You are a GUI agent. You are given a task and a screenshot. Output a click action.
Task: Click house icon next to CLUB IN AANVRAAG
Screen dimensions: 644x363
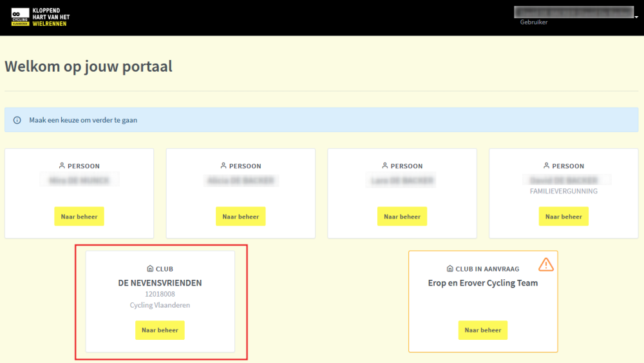click(450, 268)
